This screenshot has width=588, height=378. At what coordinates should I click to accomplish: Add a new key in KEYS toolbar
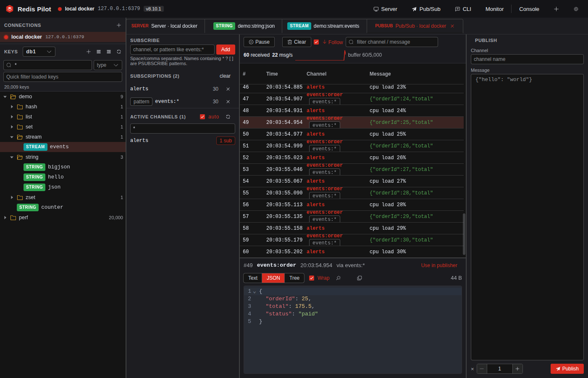(89, 52)
